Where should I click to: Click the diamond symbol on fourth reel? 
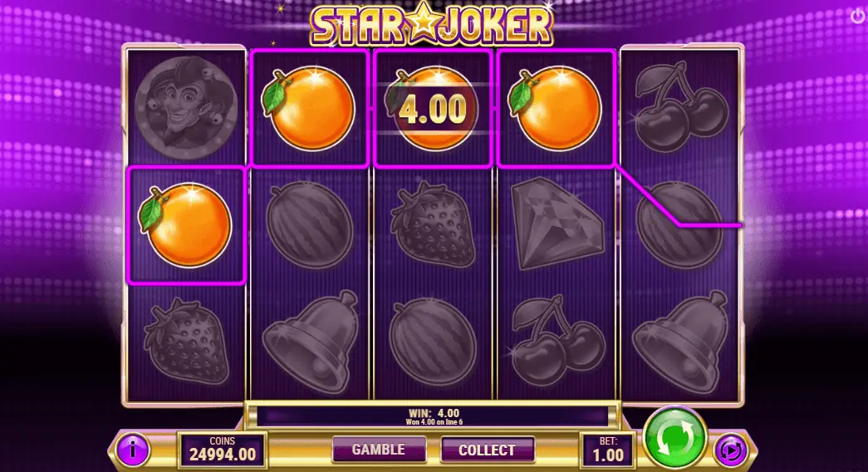(557, 224)
